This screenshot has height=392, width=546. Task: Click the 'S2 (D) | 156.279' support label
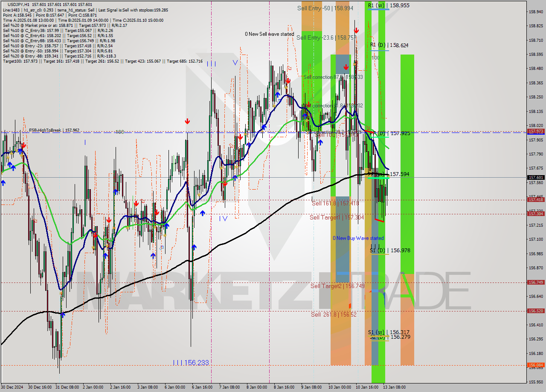tap(390, 337)
